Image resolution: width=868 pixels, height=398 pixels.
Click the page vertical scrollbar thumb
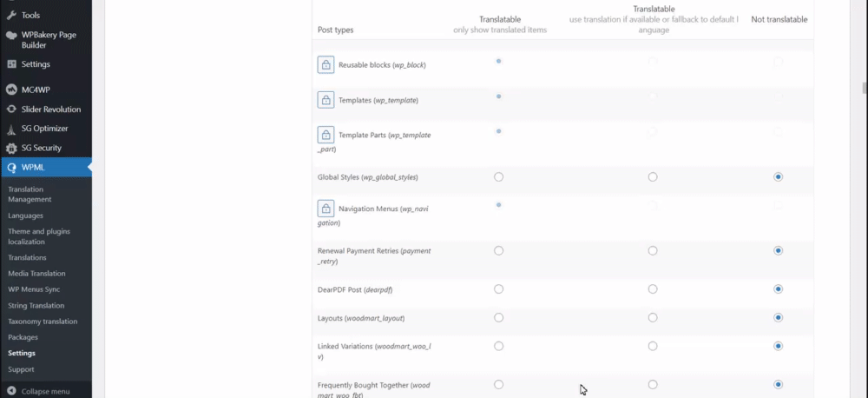(863, 88)
